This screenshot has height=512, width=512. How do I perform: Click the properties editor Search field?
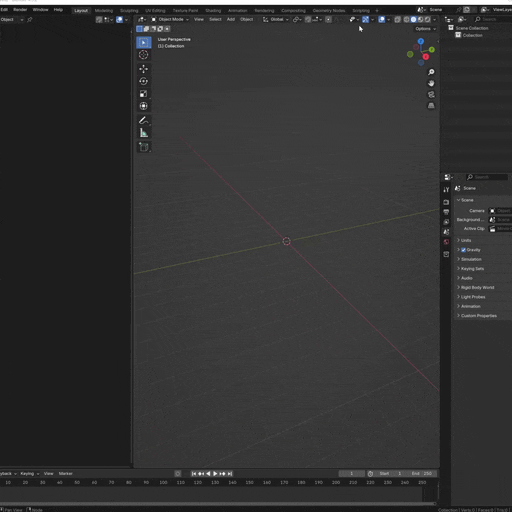click(487, 177)
